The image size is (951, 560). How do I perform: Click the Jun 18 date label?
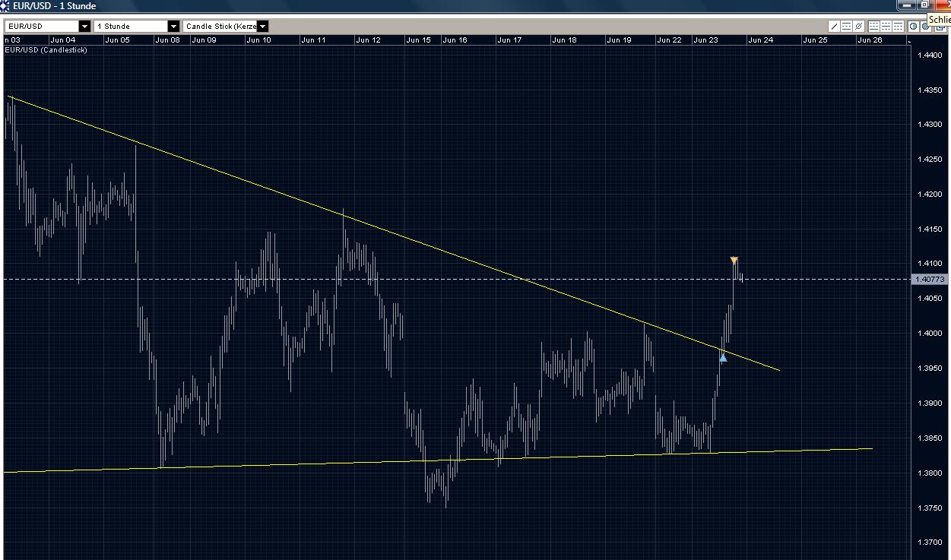tap(564, 40)
